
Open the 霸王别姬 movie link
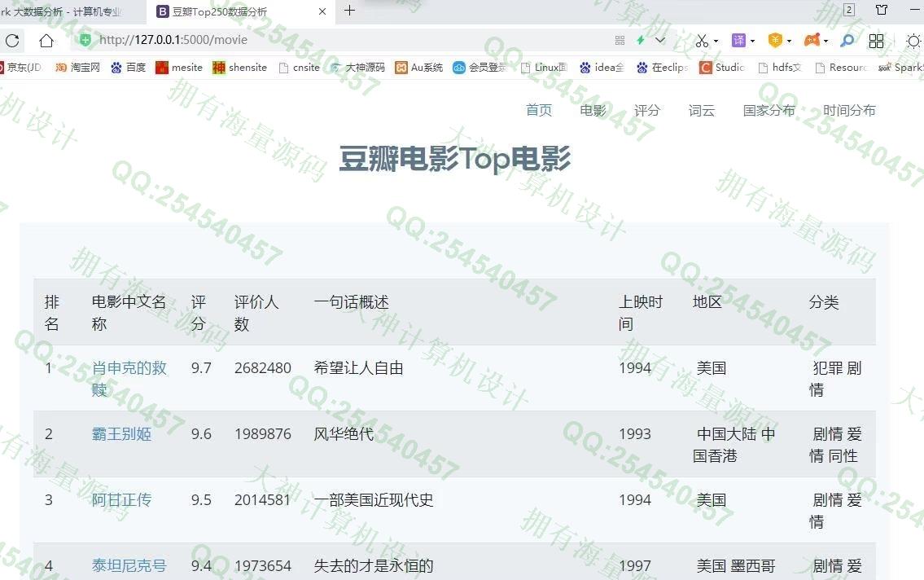click(121, 434)
